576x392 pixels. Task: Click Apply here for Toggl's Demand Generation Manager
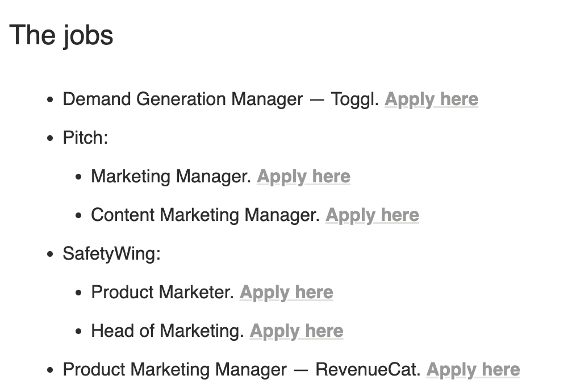(431, 99)
